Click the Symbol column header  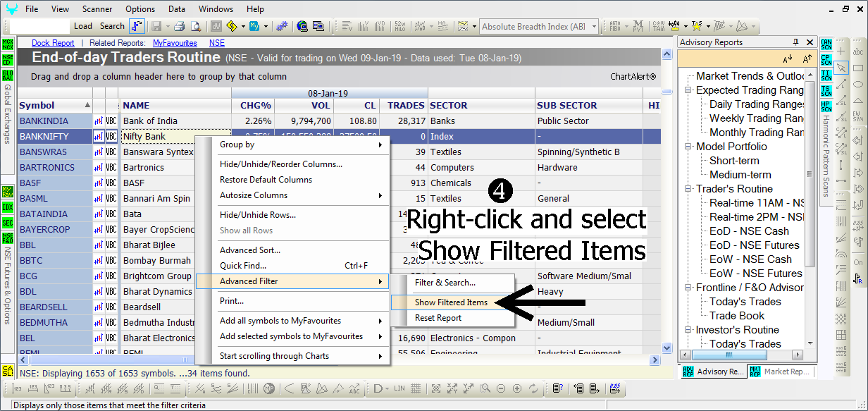[55, 106]
